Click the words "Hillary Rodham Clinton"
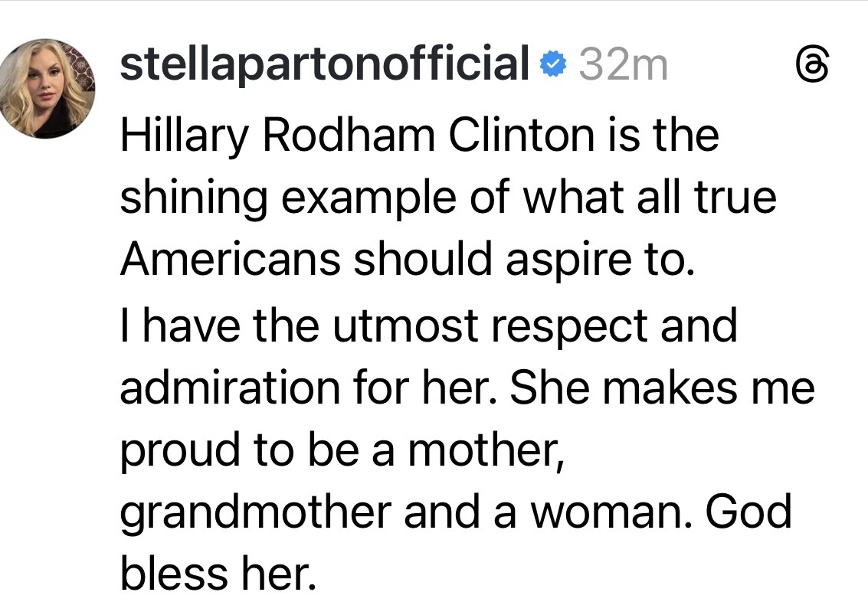Viewport: 868px width, 615px height. [x=357, y=135]
